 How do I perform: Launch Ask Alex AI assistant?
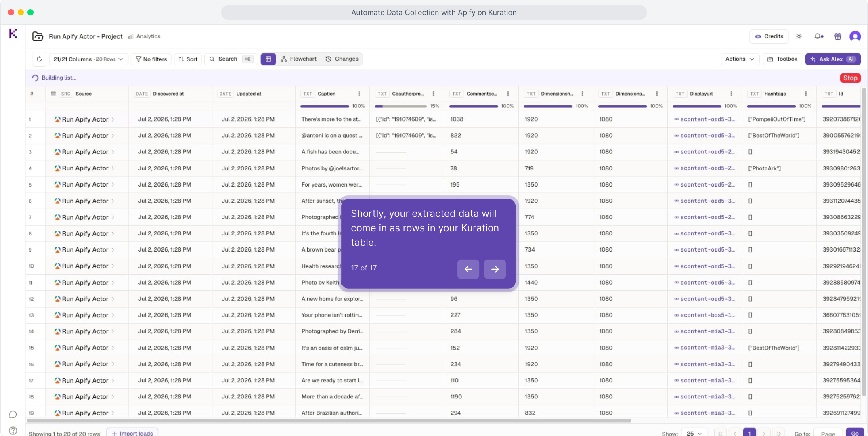coord(833,59)
